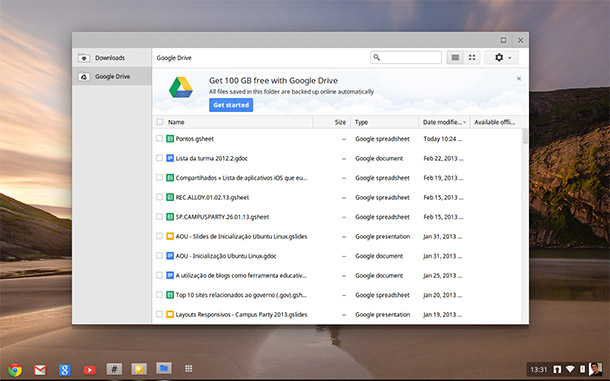Click the search magnifier icon
Image resolution: width=610 pixels, height=381 pixels.
point(377,58)
